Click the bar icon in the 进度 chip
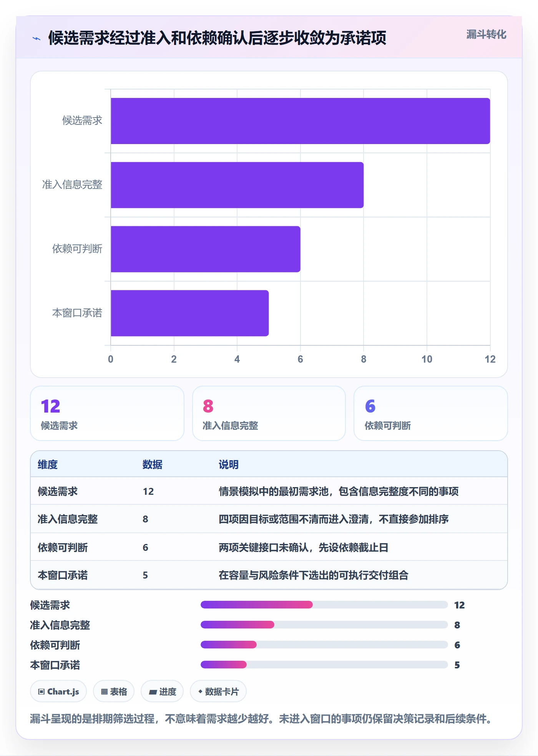 [153, 692]
